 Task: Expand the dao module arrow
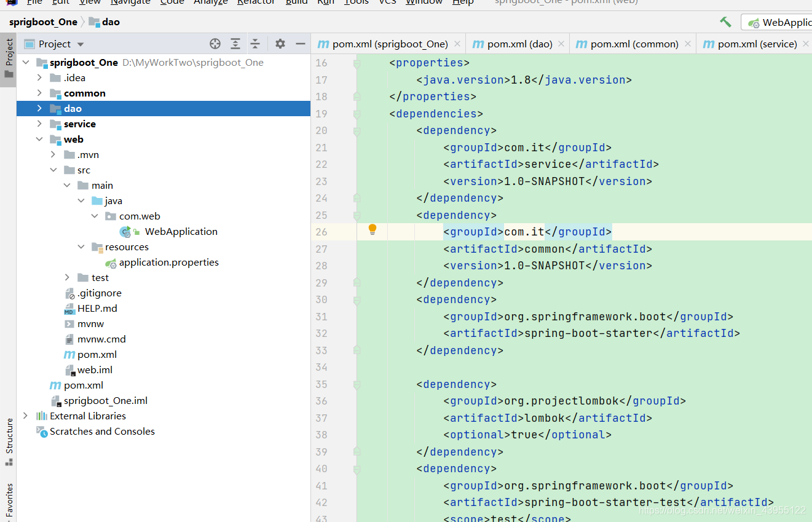tap(39, 108)
